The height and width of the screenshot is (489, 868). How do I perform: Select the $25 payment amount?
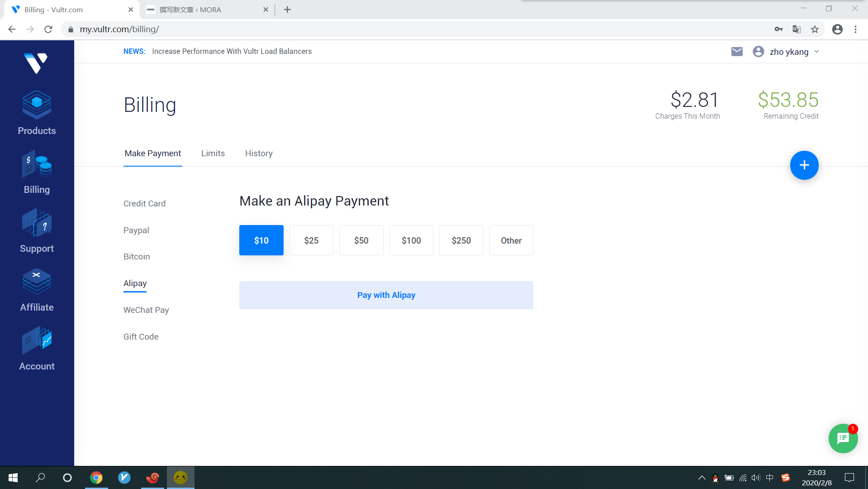click(311, 240)
